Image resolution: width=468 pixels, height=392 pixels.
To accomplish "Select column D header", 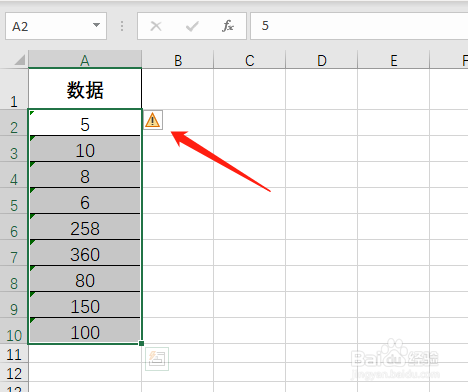I will (322, 59).
